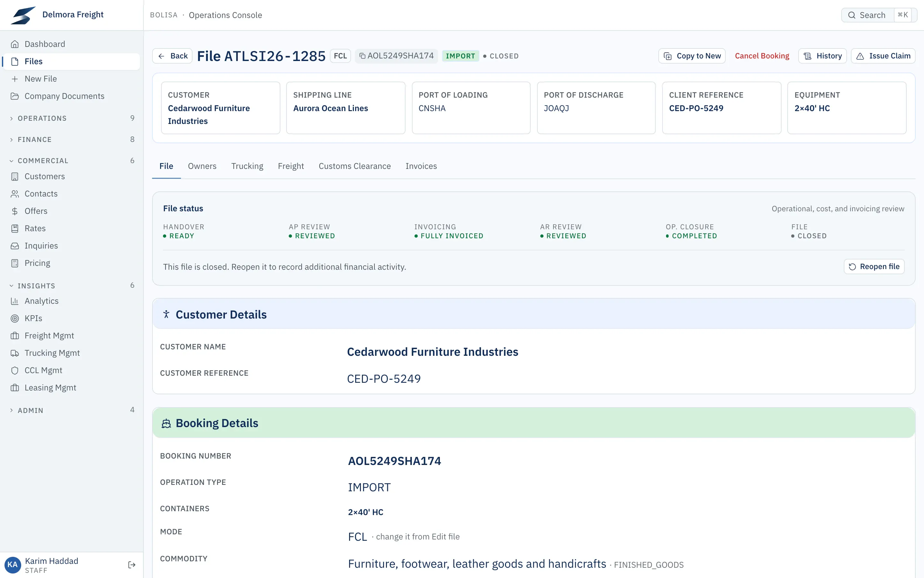This screenshot has height=578, width=924.
Task: Click the logout icon beside Karim Haddad
Action: coord(132,565)
